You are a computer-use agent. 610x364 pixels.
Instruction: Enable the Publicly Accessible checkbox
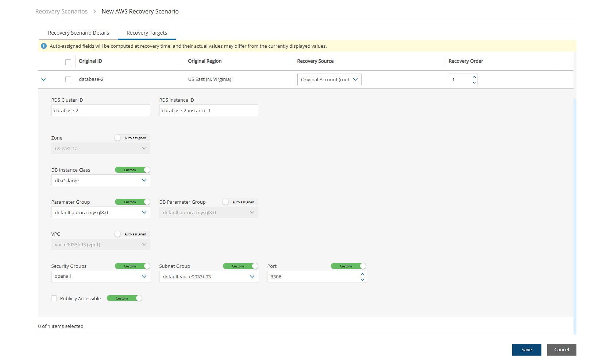(54, 298)
